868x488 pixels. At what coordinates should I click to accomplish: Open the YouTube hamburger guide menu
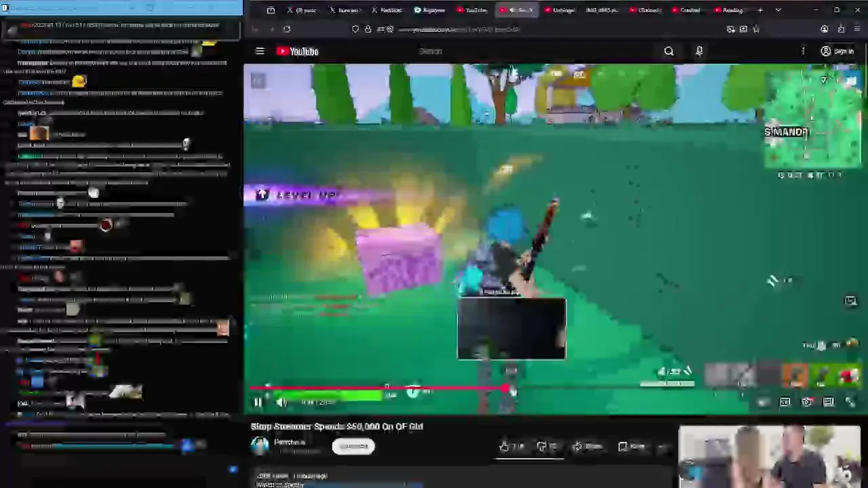[260, 52]
